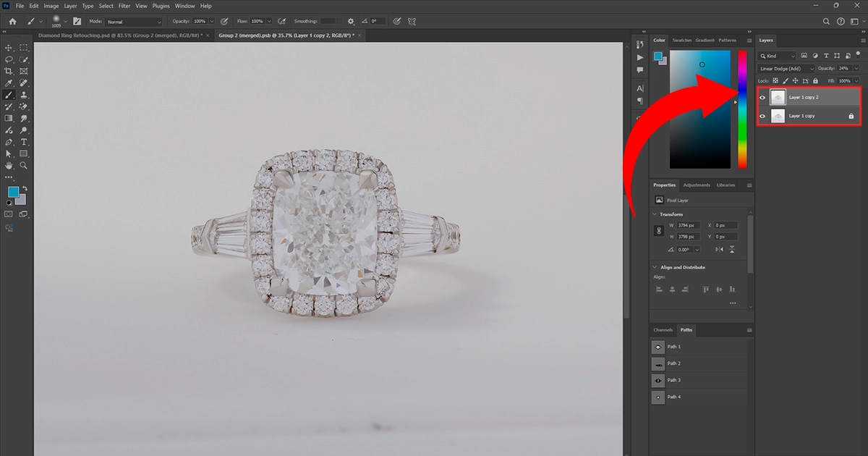Click the Swatches panel label
The height and width of the screenshot is (456, 868).
681,41
